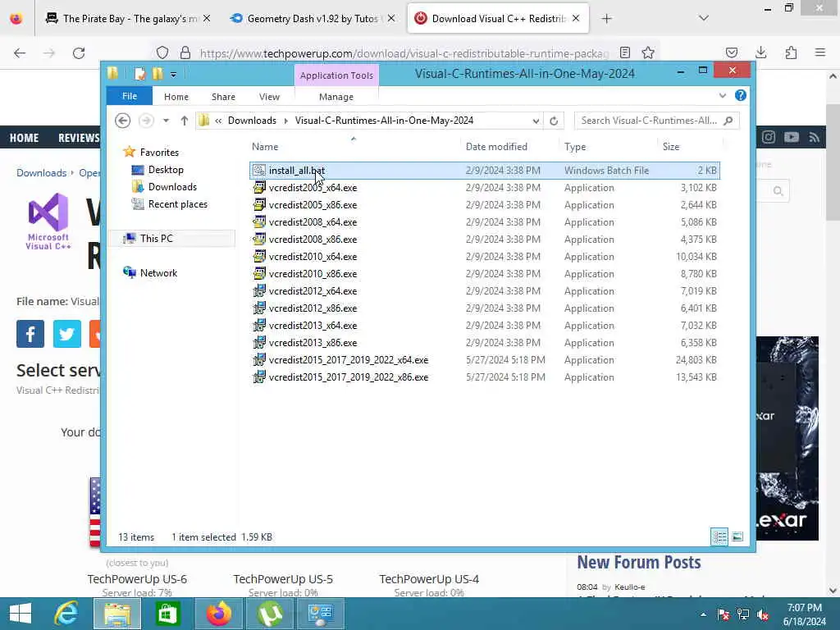This screenshot has height=630, width=840.
Task: Click the Explorer back navigation arrow
Action: (x=123, y=121)
